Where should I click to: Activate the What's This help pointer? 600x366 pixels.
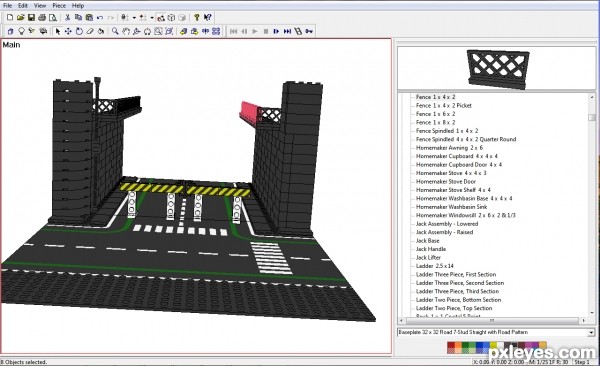point(207,17)
